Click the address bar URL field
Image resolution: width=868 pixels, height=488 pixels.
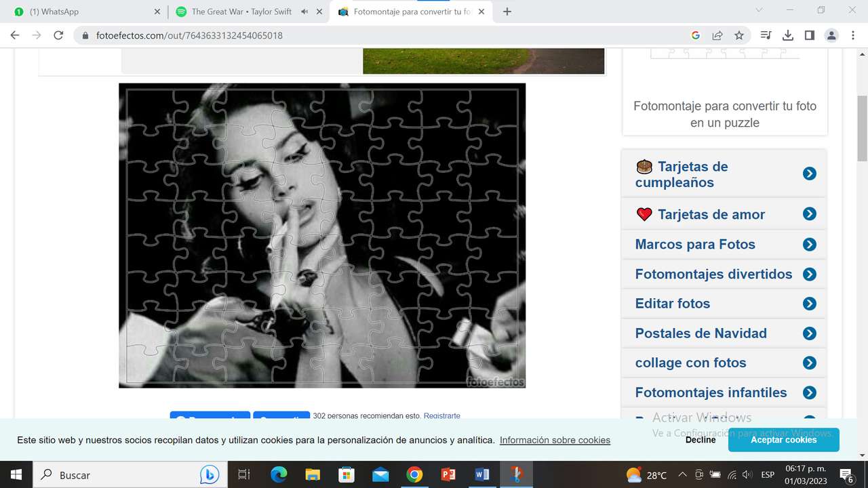(x=380, y=35)
